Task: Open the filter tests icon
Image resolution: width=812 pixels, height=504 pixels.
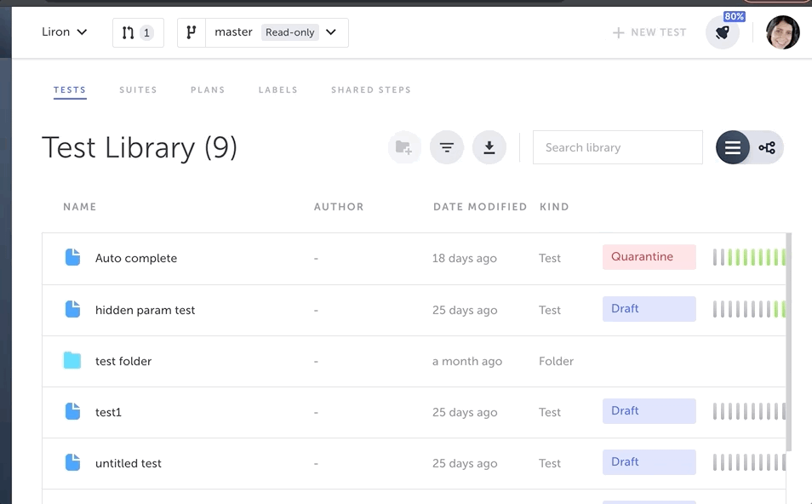Action: (x=447, y=147)
